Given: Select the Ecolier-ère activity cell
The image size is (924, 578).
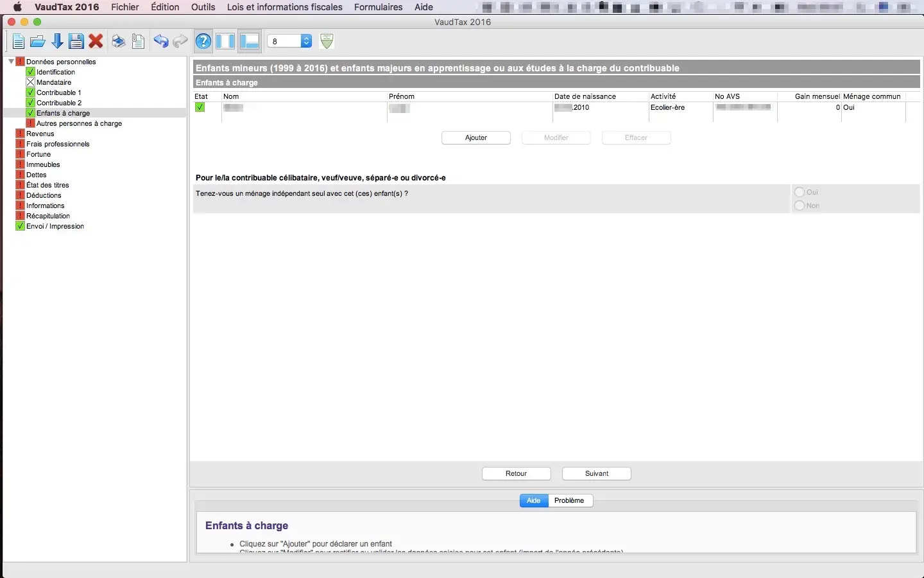Looking at the screenshot, I should (x=680, y=107).
